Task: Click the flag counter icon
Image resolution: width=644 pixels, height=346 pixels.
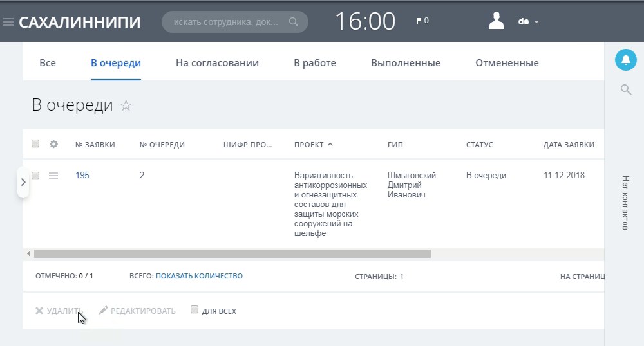Action: pyautogui.click(x=419, y=21)
